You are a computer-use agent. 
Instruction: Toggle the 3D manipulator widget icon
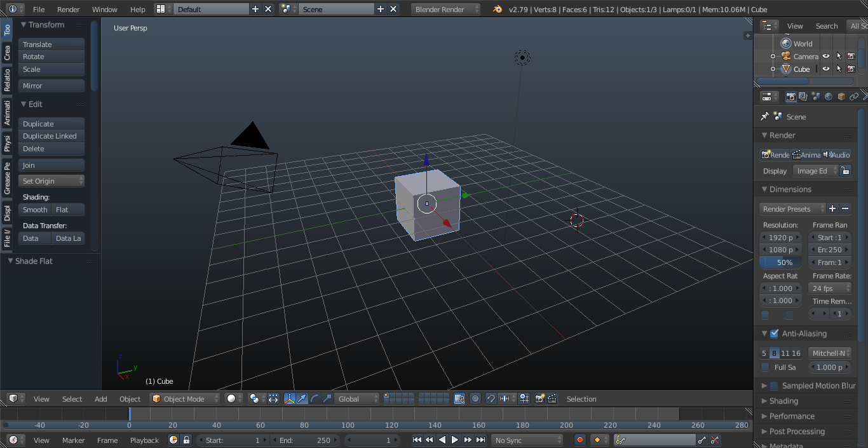pos(290,398)
